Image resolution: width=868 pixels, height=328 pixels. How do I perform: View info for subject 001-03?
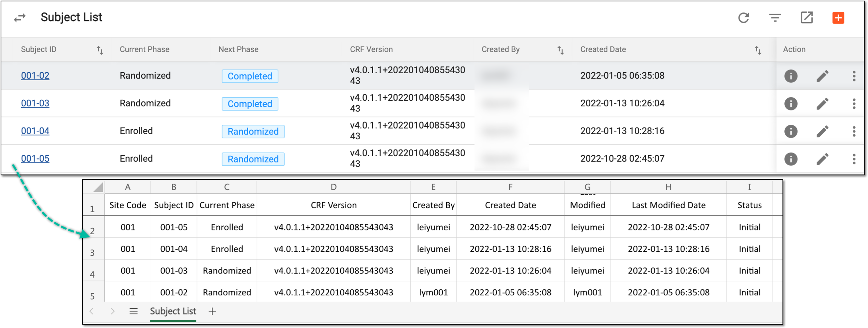pyautogui.click(x=791, y=104)
